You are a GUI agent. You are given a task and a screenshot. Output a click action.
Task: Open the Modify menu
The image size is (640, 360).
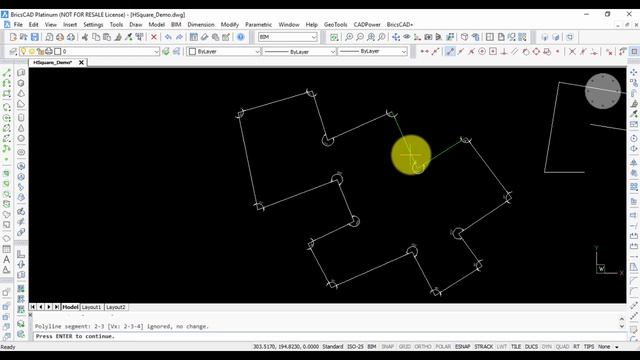pyautogui.click(x=229, y=24)
